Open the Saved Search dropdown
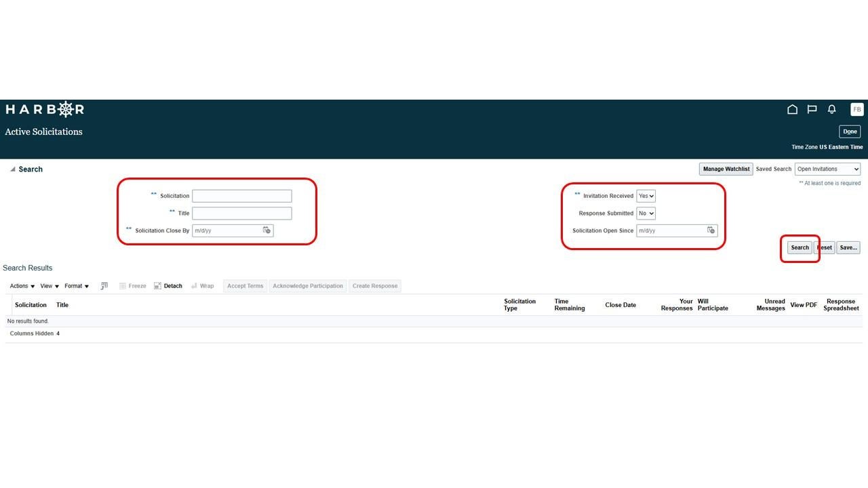868x488 pixels. 827,169
